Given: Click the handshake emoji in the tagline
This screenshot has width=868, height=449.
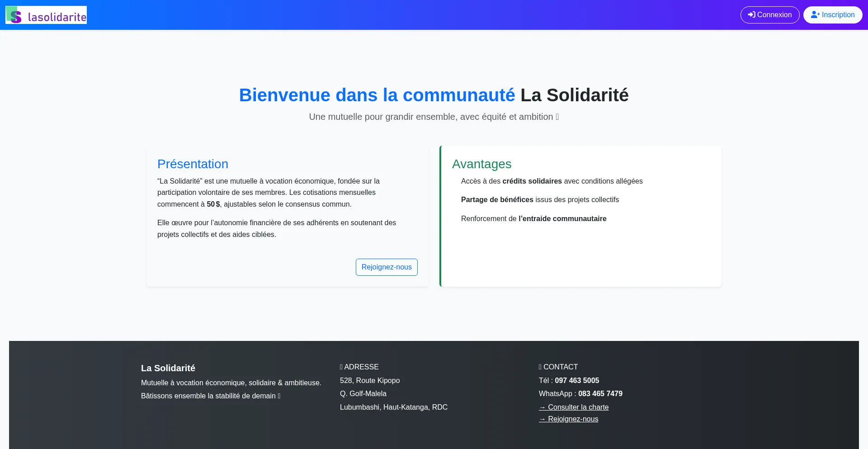Looking at the screenshot, I should click(557, 117).
